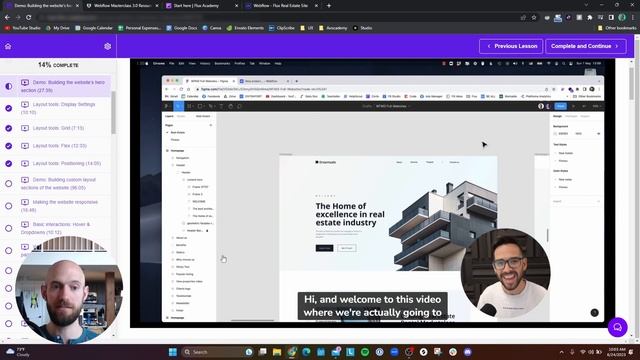640x360 pixels.
Task: Open lesson Layout tools: Flex
Action: pos(56,146)
